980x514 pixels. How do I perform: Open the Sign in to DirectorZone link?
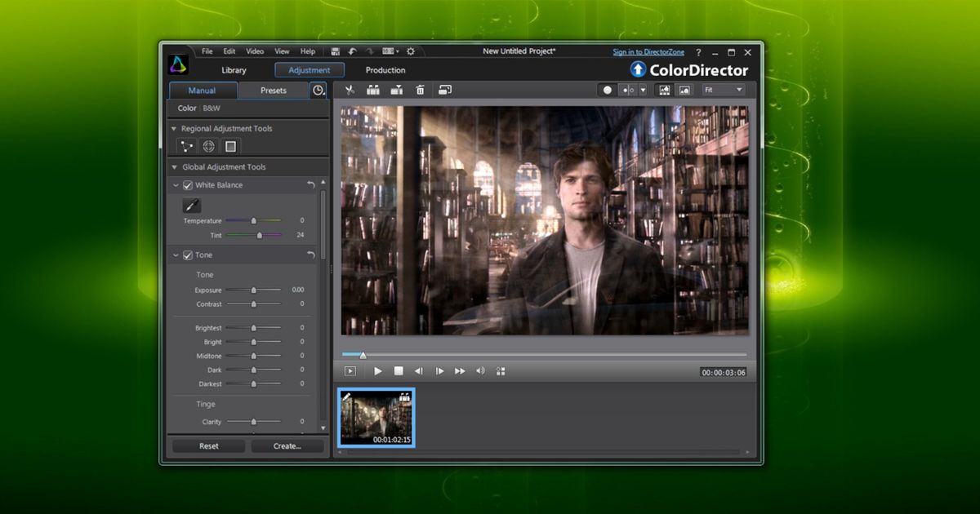(x=648, y=51)
